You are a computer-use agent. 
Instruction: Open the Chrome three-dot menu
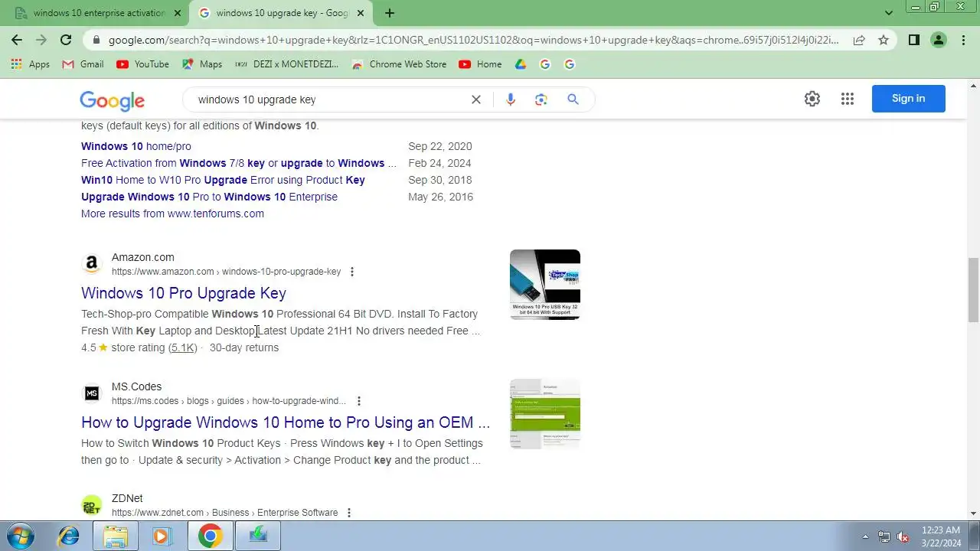[963, 40]
